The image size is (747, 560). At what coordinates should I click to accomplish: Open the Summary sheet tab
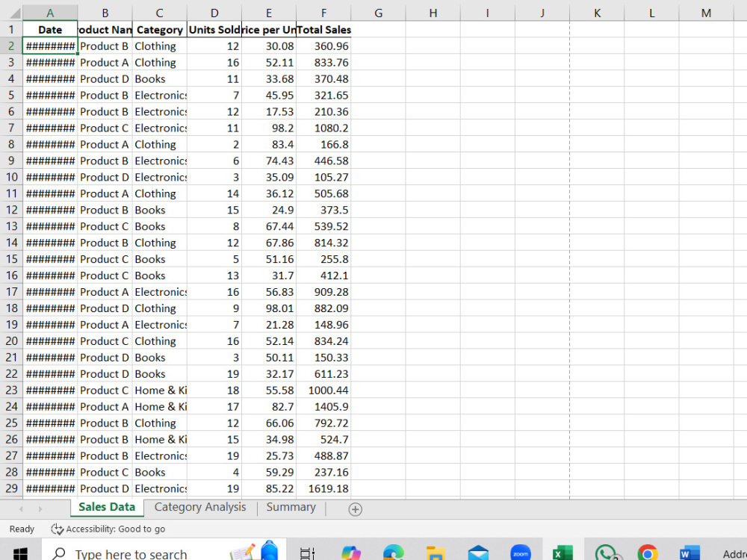[291, 507]
